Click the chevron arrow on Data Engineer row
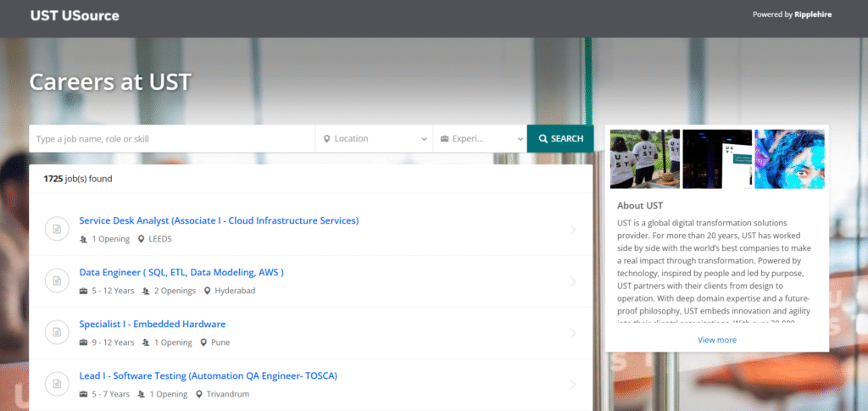Screen dimensions: 868x411 point(572,281)
